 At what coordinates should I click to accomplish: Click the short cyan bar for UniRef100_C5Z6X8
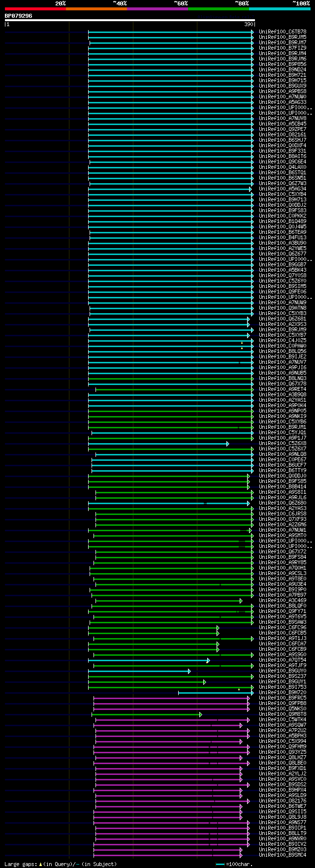[x=158, y=444]
